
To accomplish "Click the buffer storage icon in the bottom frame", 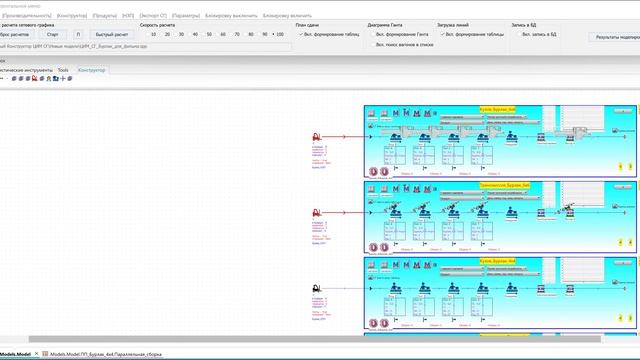I will (x=541, y=289).
